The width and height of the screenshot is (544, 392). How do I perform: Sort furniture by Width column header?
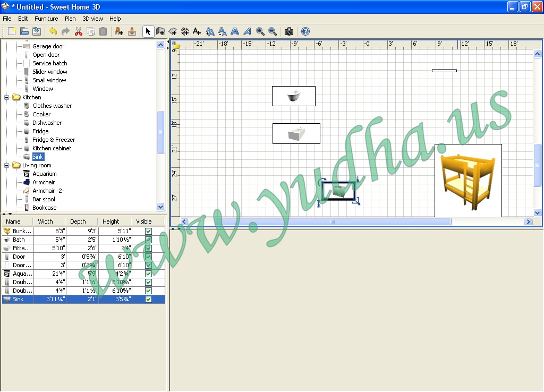[49, 221]
